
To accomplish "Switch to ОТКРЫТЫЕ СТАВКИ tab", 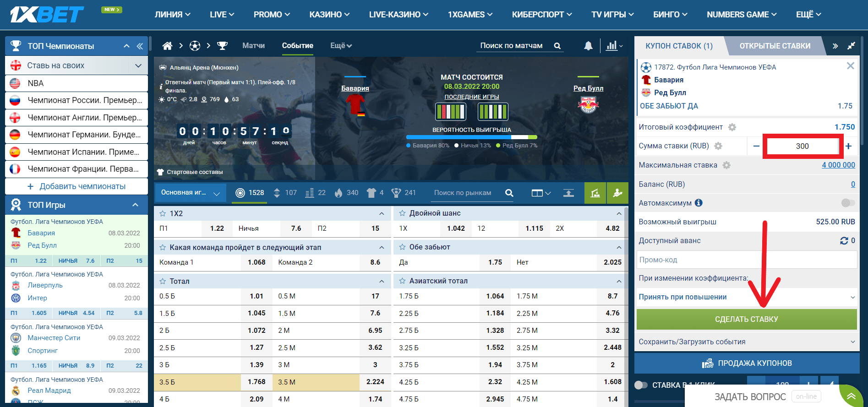I will point(775,46).
